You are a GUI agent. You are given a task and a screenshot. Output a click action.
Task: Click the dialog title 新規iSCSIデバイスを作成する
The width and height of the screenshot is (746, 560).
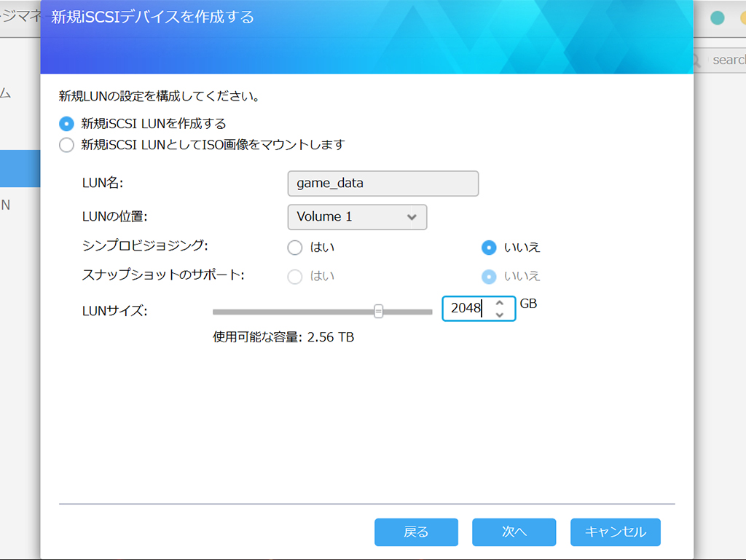(153, 17)
